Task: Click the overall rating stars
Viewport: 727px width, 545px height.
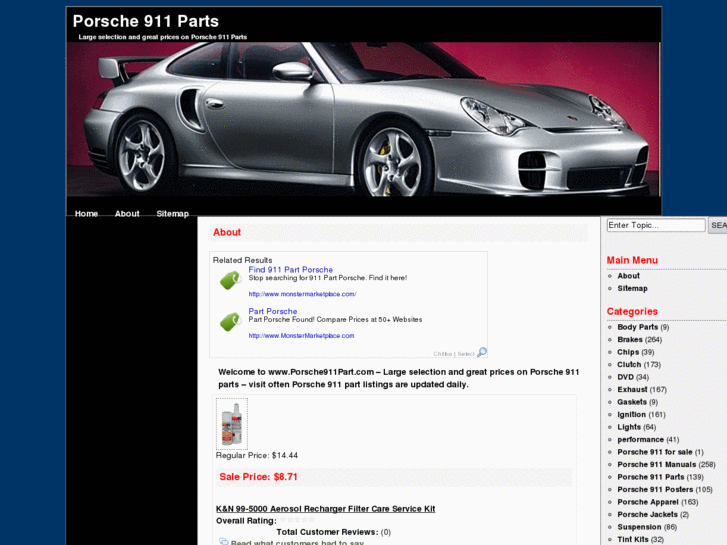Action: tap(297, 519)
